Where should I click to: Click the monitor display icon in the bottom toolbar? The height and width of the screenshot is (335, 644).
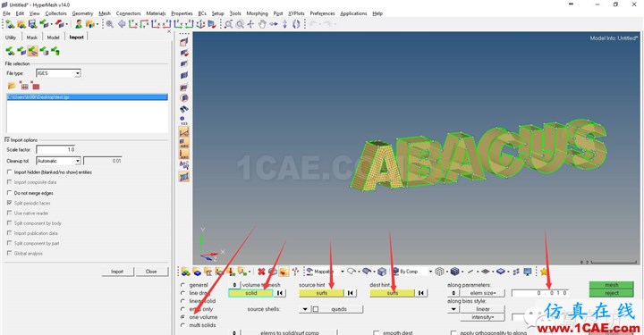pyautogui.click(x=528, y=272)
